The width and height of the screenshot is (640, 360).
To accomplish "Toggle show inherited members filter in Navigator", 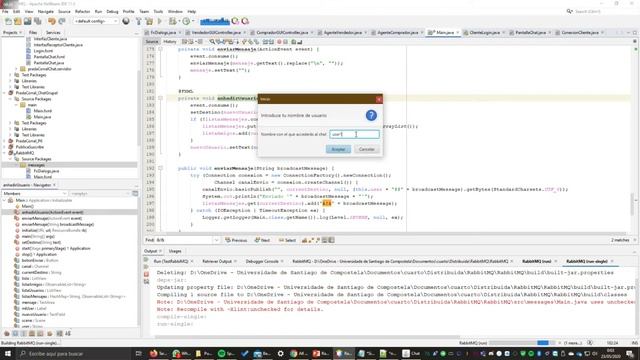I will point(7,333).
